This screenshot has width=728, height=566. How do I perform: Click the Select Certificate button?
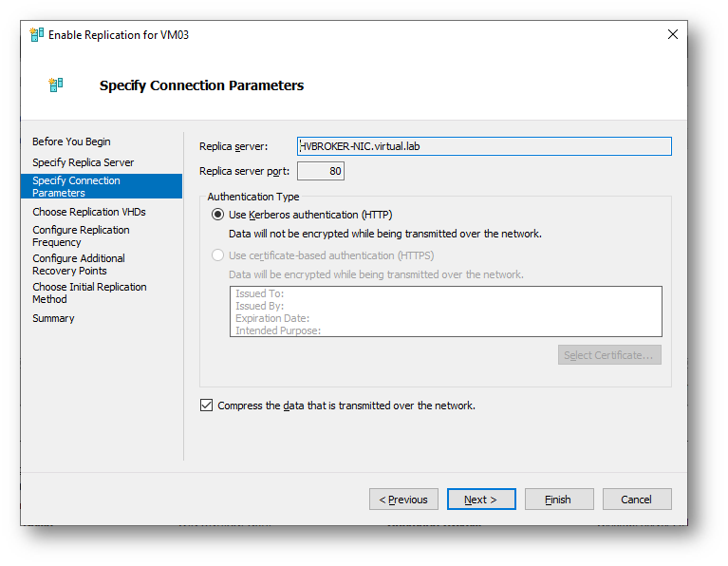coord(609,355)
